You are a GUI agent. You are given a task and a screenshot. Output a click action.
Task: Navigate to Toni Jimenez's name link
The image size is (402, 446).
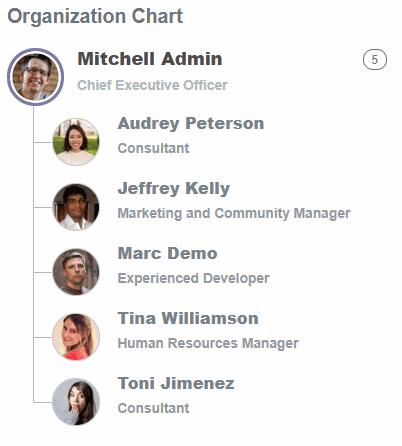click(176, 383)
